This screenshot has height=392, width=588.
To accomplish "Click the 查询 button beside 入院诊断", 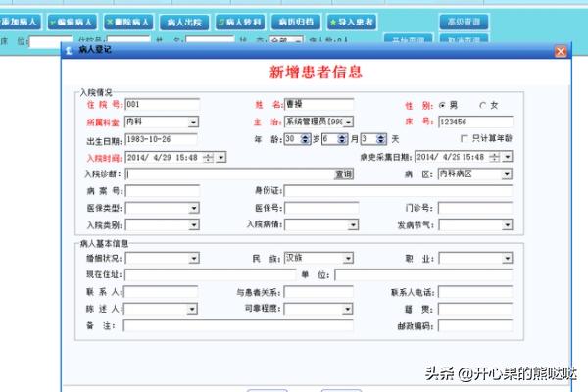I will (343, 174).
